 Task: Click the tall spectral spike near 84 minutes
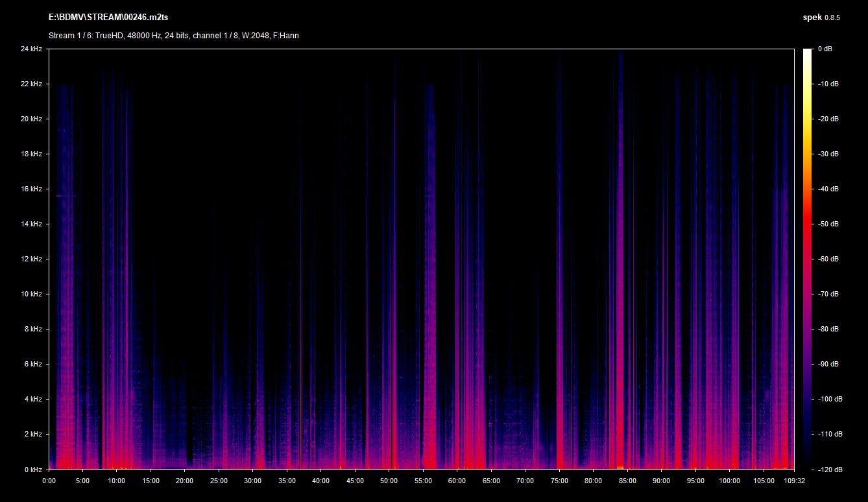pos(620,259)
